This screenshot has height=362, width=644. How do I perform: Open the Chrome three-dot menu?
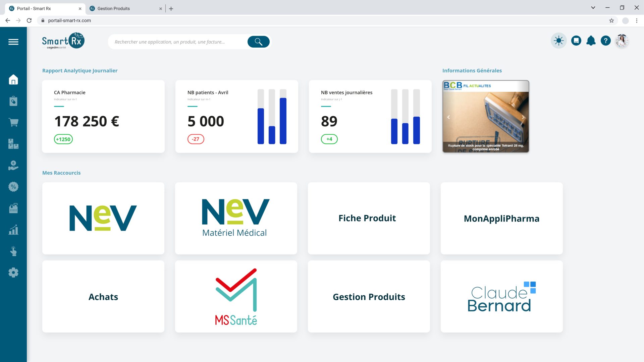(637, 20)
